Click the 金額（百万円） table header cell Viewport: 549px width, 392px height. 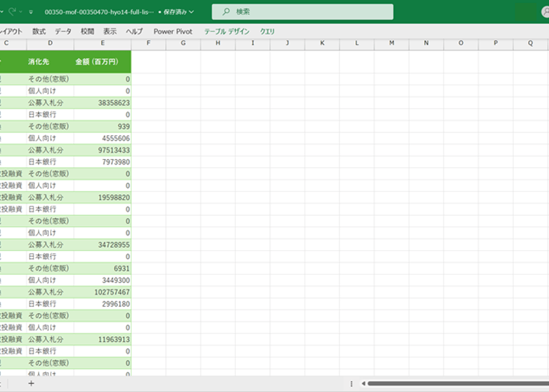click(103, 62)
